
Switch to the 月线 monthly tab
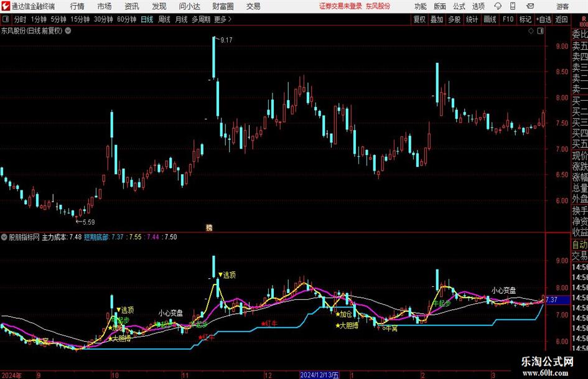click(x=181, y=19)
